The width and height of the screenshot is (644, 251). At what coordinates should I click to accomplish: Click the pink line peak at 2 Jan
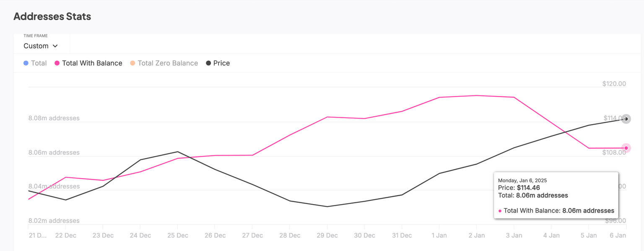[477, 96]
